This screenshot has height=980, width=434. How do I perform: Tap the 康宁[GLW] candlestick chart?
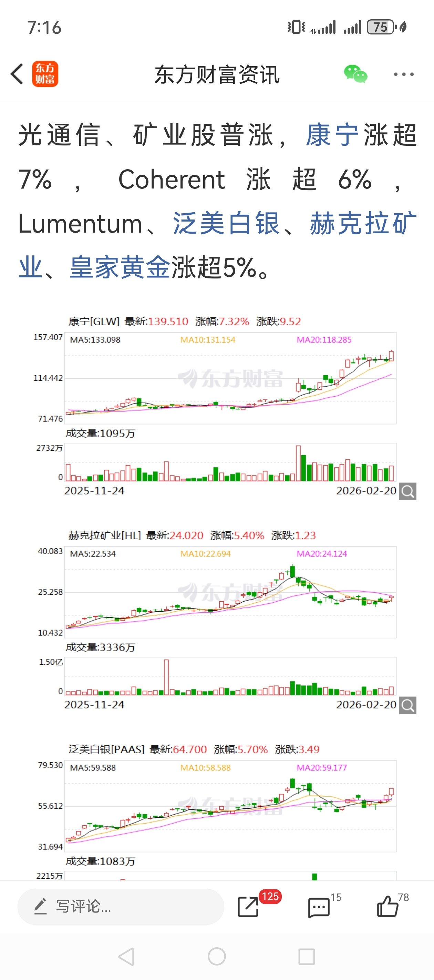tap(230, 378)
